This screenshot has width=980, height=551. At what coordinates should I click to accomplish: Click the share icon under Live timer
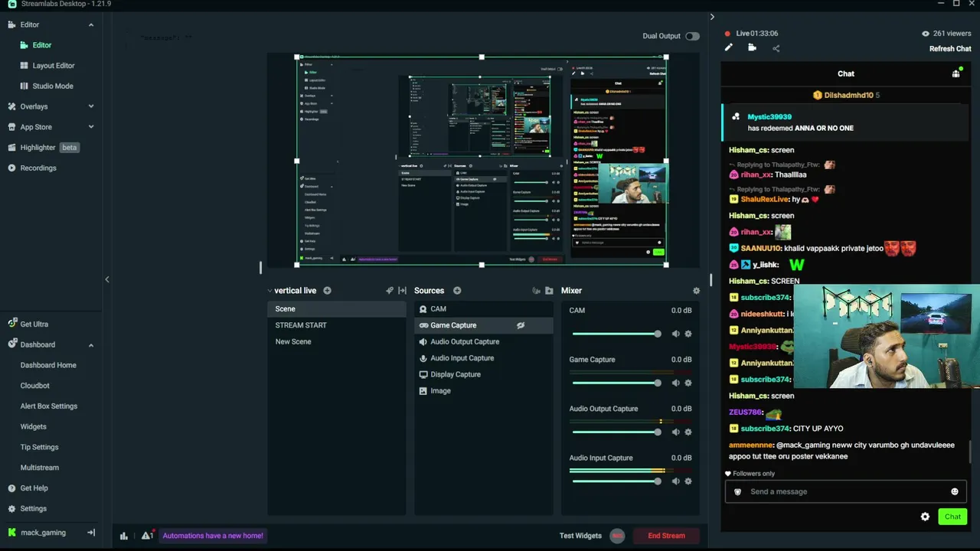point(776,48)
